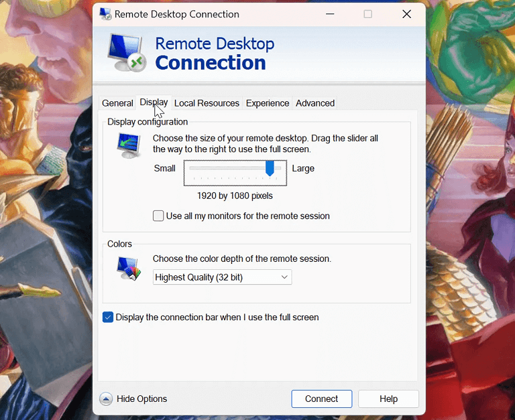Switch to the General tab

click(x=117, y=103)
